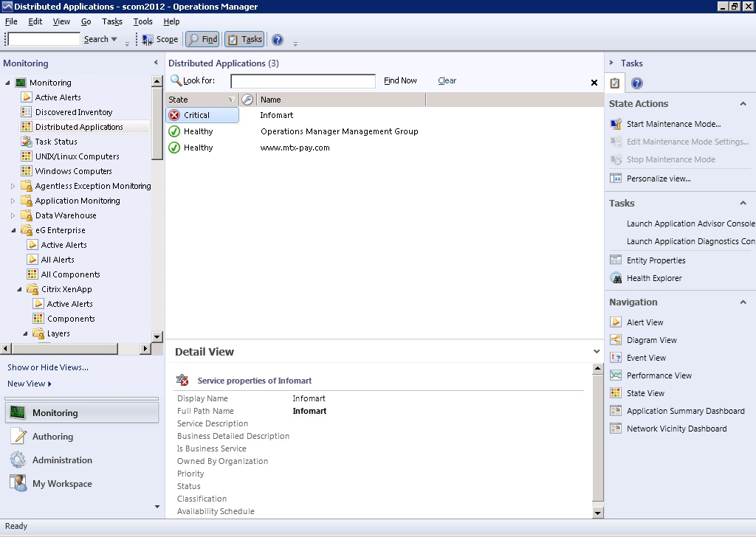Click the Alert View navigation icon
The width and height of the screenshot is (756, 537).
pyautogui.click(x=616, y=322)
